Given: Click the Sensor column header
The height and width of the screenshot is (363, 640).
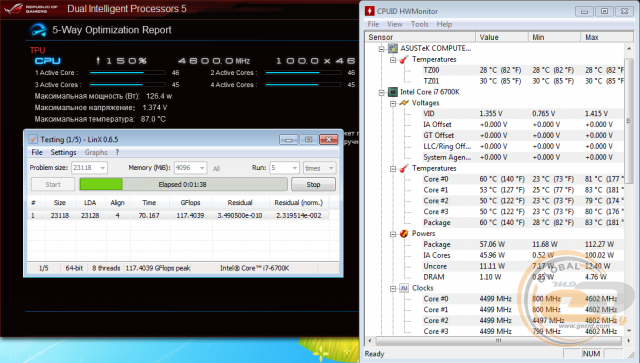Looking at the screenshot, I should [420, 37].
